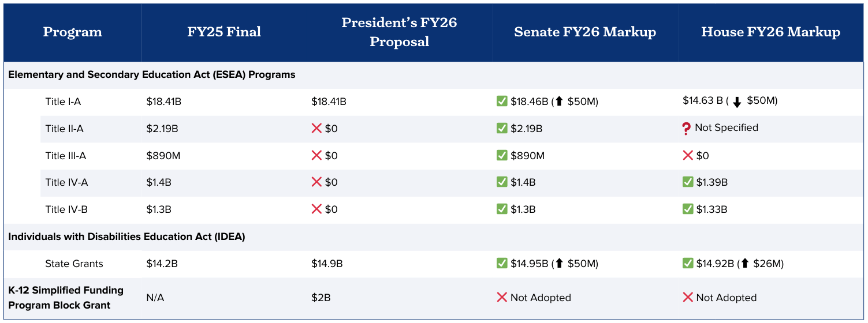Select the FY25 Final column header

[224, 32]
